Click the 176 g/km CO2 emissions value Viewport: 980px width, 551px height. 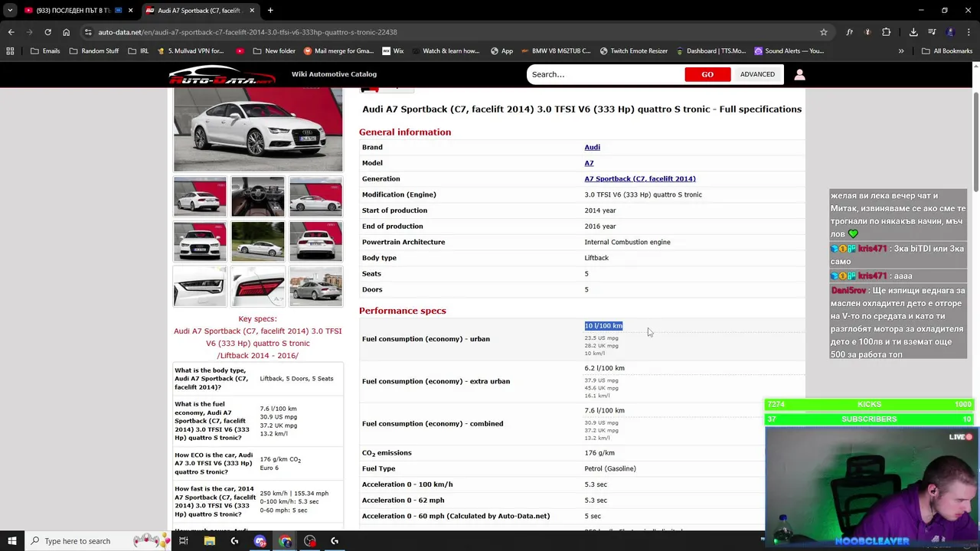point(599,453)
